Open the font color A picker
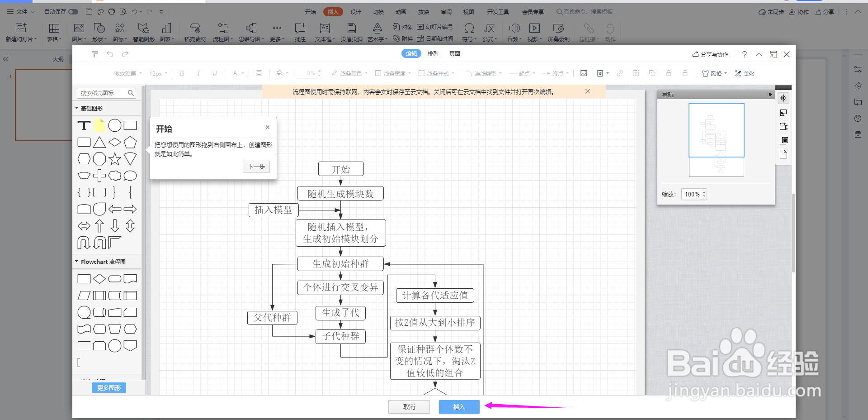The width and height of the screenshot is (868, 420). [238, 73]
